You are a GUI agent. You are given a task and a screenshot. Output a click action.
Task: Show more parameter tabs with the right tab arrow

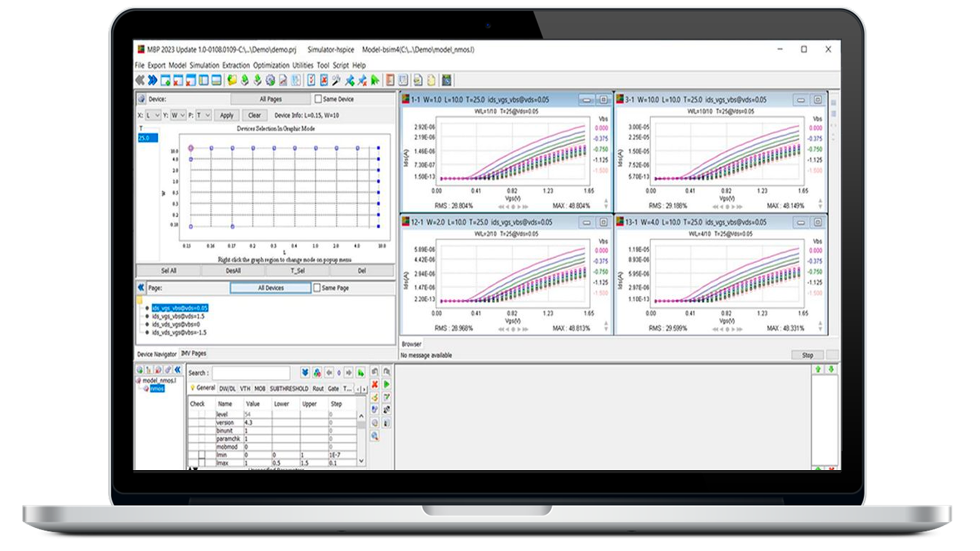click(364, 389)
